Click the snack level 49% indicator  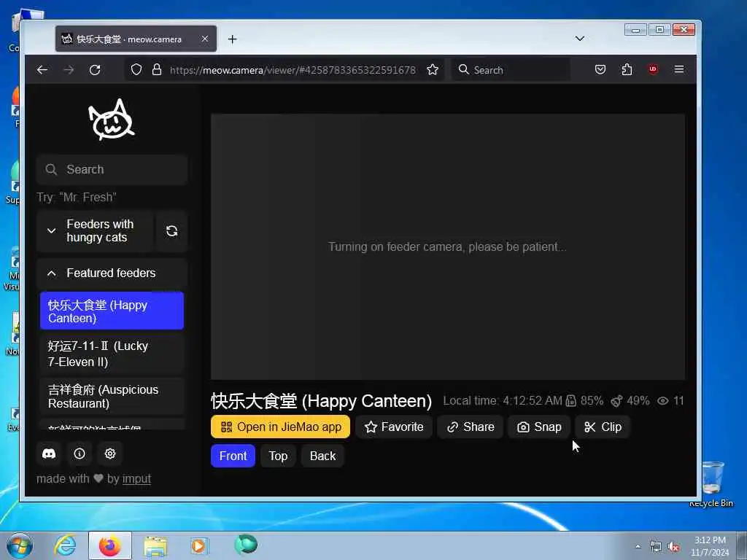point(630,401)
